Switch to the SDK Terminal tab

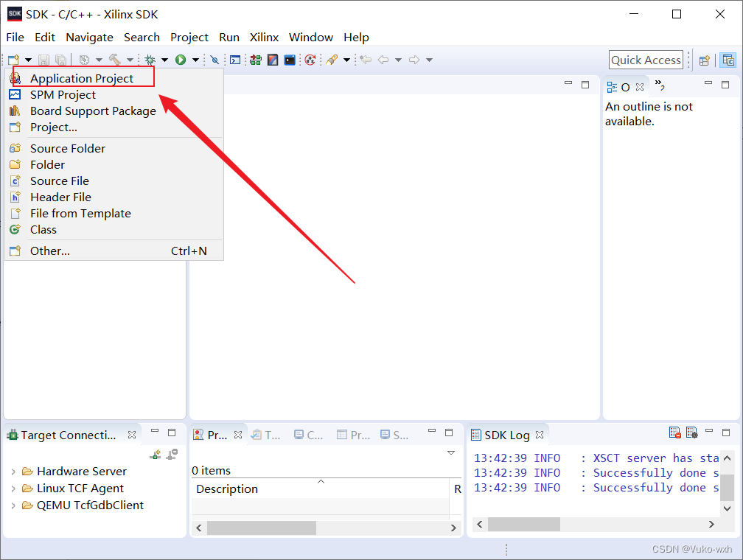[x=394, y=435]
